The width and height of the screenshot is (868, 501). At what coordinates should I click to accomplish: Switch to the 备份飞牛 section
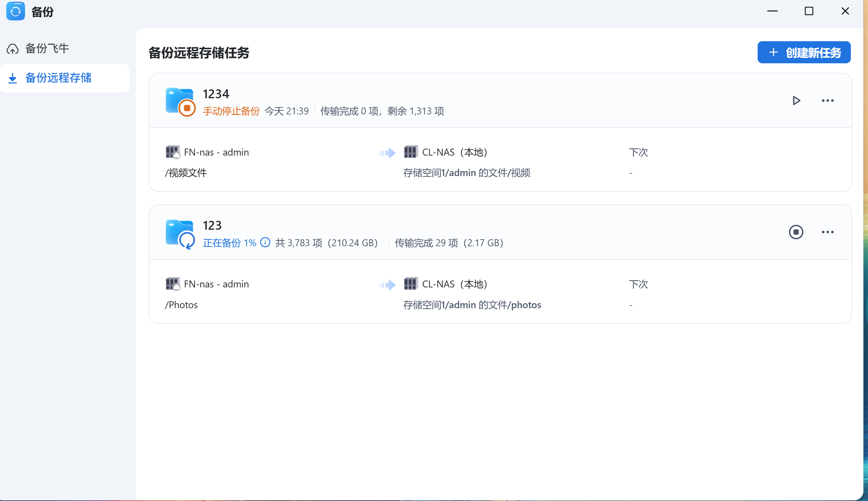pos(47,48)
